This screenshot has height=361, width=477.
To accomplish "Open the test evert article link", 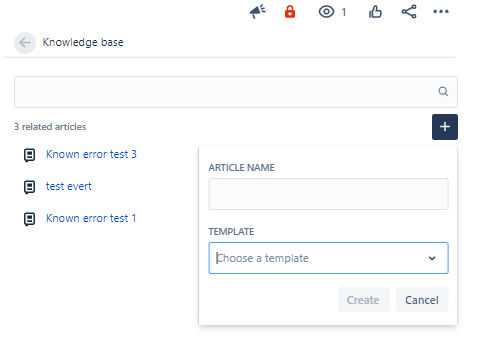I will point(69,186).
